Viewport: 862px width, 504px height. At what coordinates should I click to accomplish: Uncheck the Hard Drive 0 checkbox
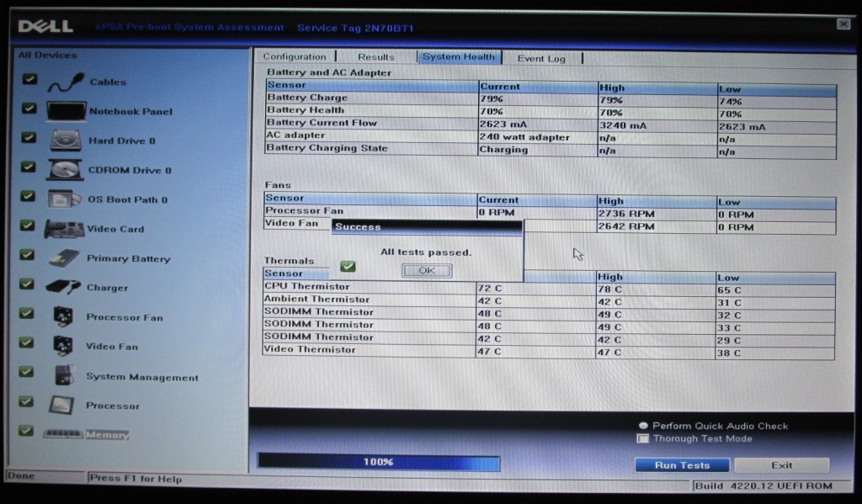(x=29, y=137)
